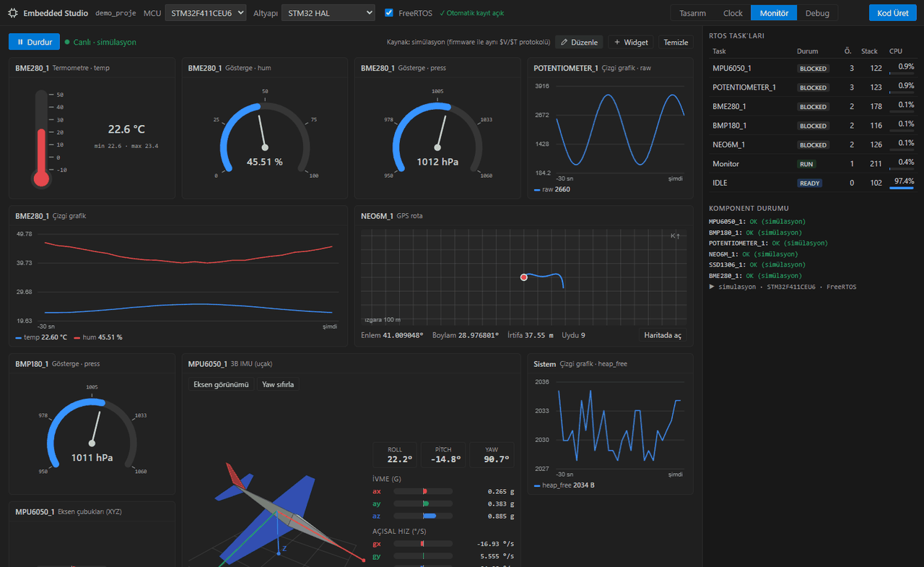Image resolution: width=924 pixels, height=567 pixels.
Task: Click the 'hum 45.51 %' legend entry
Action: (97, 337)
